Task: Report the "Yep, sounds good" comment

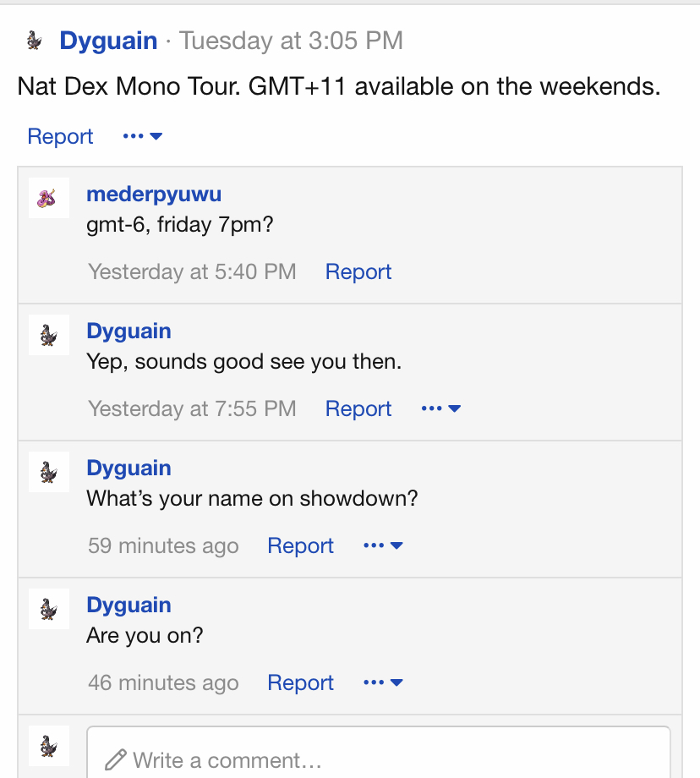Action: (x=358, y=408)
